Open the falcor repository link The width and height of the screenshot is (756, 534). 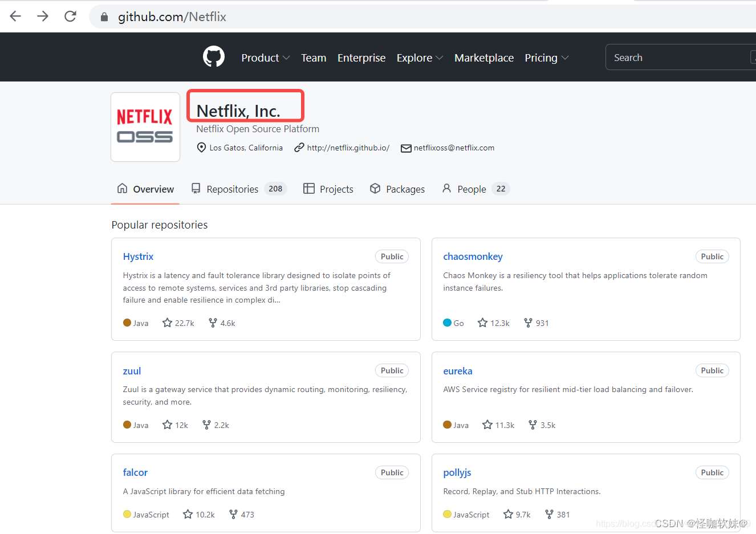[x=135, y=472]
